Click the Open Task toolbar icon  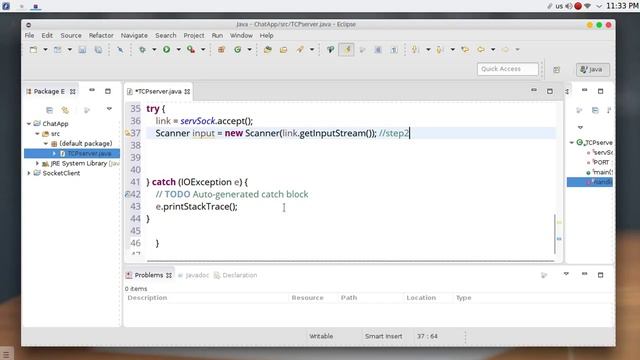(283, 50)
